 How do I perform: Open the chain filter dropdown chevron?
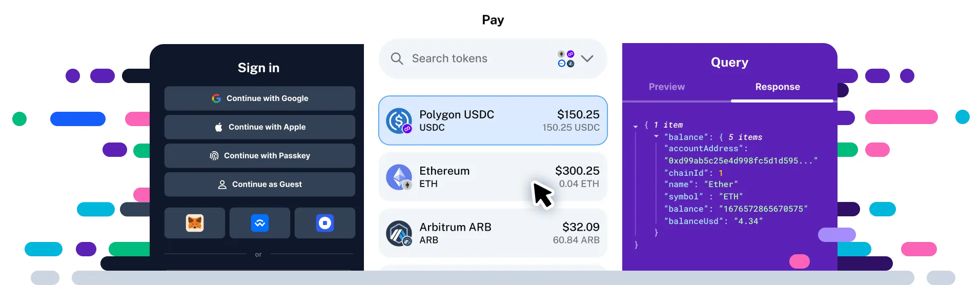click(587, 58)
